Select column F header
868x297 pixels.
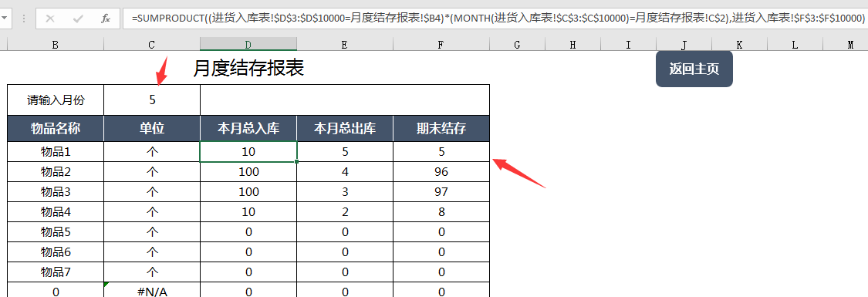pos(441,45)
